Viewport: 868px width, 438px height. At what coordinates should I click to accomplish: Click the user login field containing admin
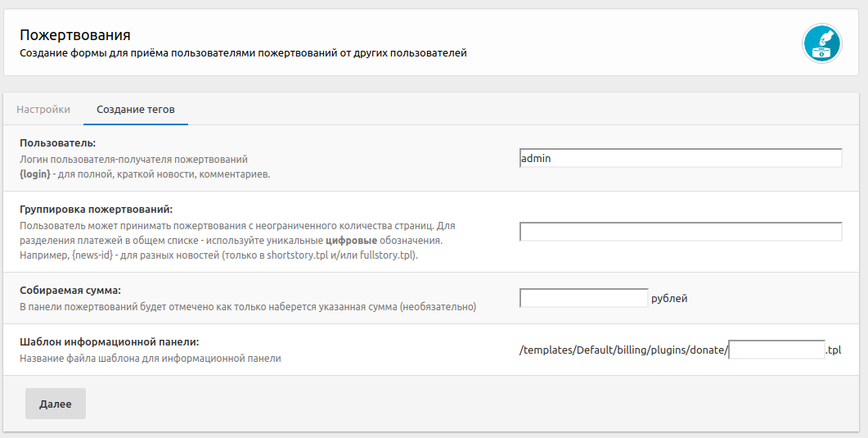[x=680, y=159]
